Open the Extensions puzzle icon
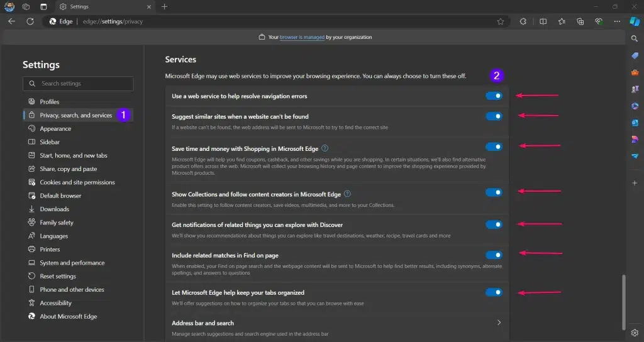 point(523,21)
